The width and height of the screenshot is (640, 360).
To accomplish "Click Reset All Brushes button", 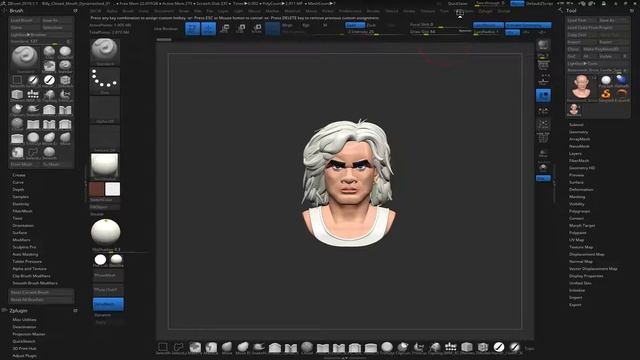I will pos(41,300).
